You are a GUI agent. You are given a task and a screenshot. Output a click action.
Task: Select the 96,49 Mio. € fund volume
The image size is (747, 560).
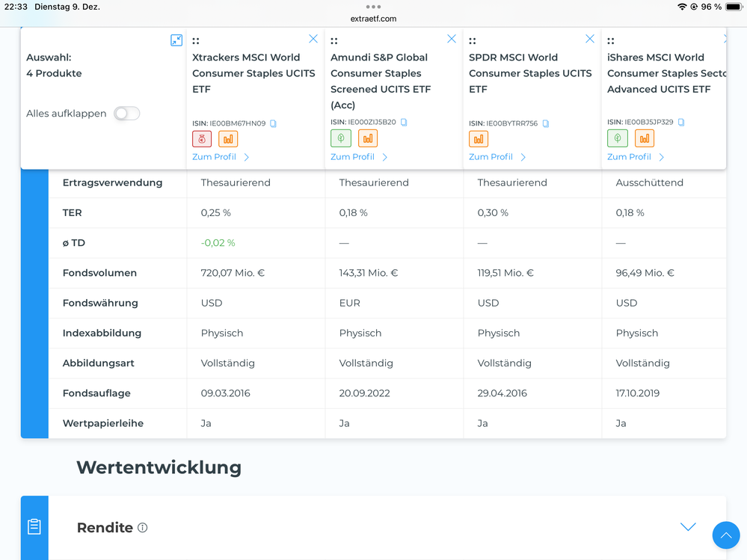click(645, 273)
